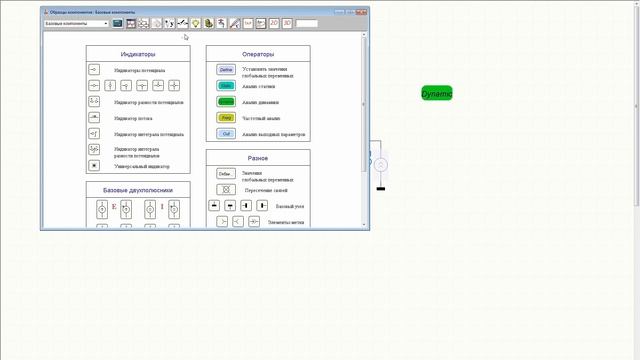
Task: Click the 'Индикаторы' section header
Action: pyautogui.click(x=138, y=54)
